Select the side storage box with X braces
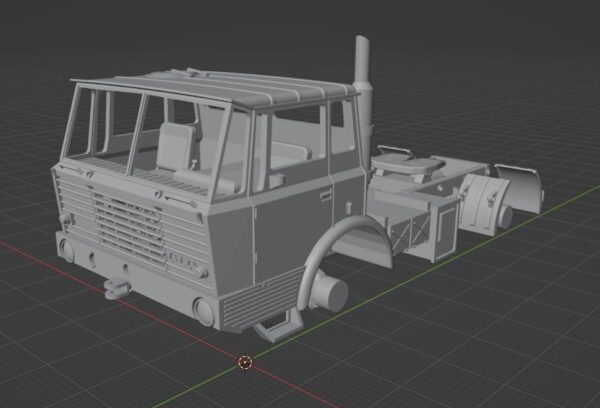The image size is (600, 408). tap(409, 230)
